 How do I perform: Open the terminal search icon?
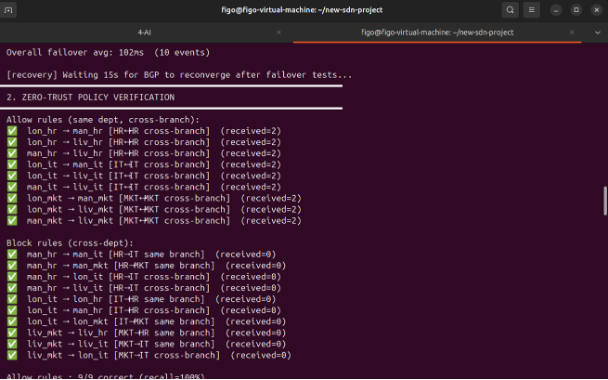[x=510, y=10]
